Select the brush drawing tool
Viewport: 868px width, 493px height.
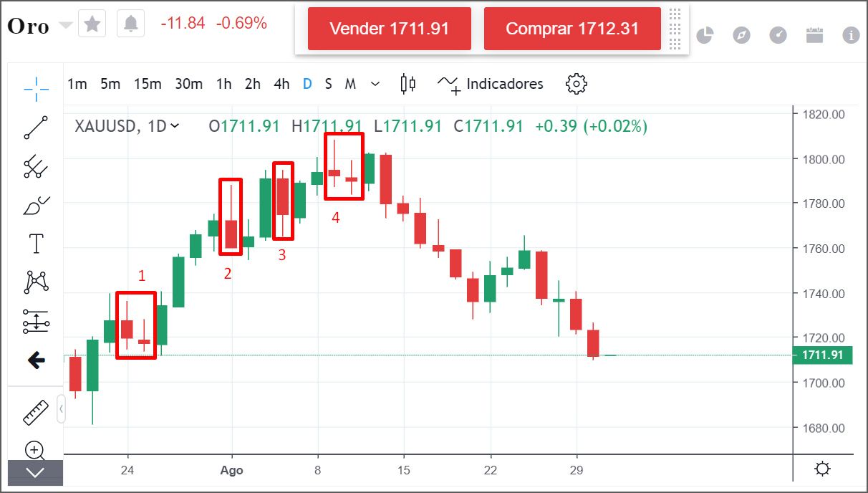(x=36, y=206)
